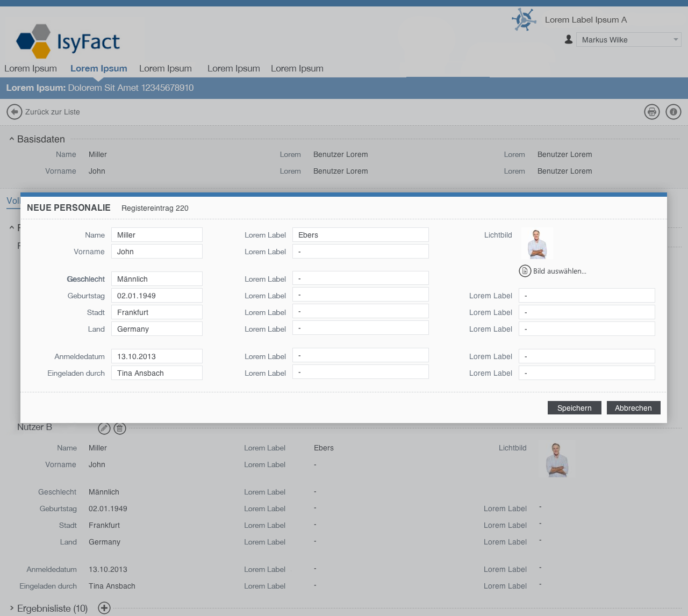This screenshot has height=616, width=688.
Task: Select the highlighted Lorem Ipsum navigation tab
Action: pos(99,68)
